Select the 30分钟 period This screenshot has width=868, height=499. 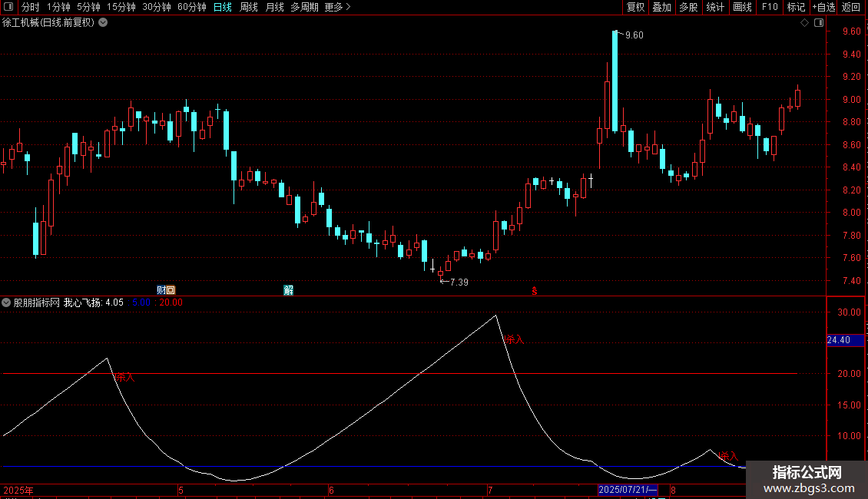coord(157,7)
